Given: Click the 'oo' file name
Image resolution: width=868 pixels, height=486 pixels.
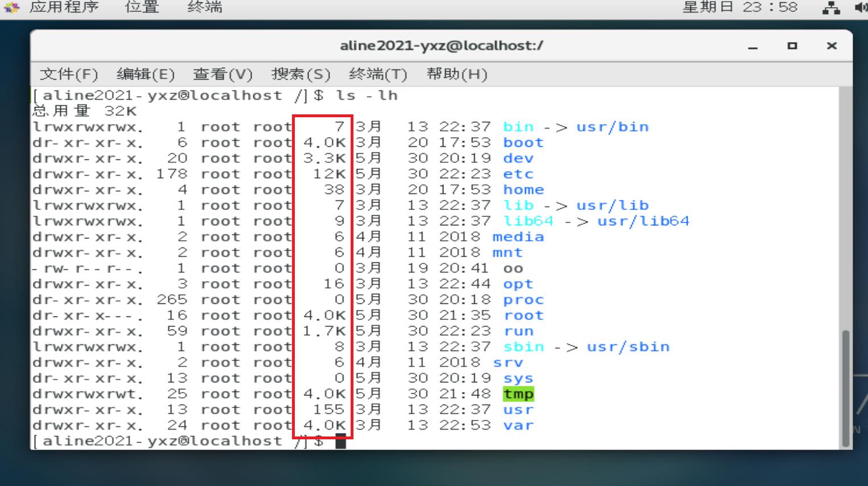Looking at the screenshot, I should [x=513, y=268].
